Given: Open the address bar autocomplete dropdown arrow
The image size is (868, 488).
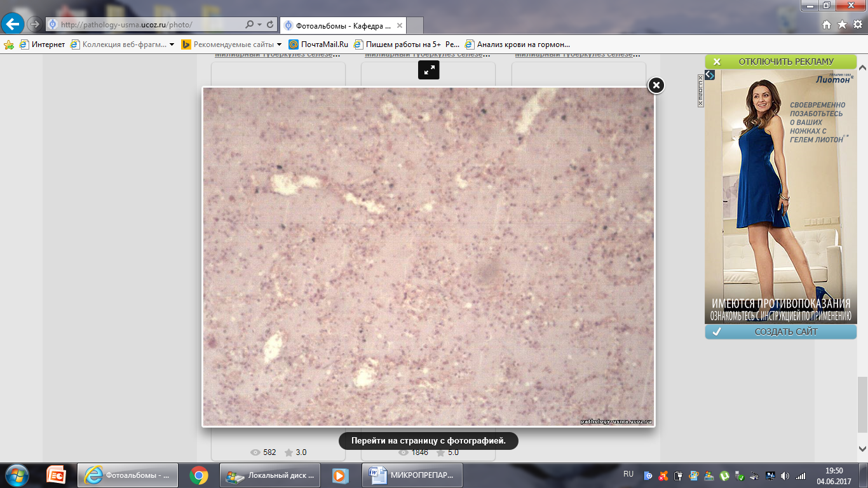Looking at the screenshot, I should 259,25.
